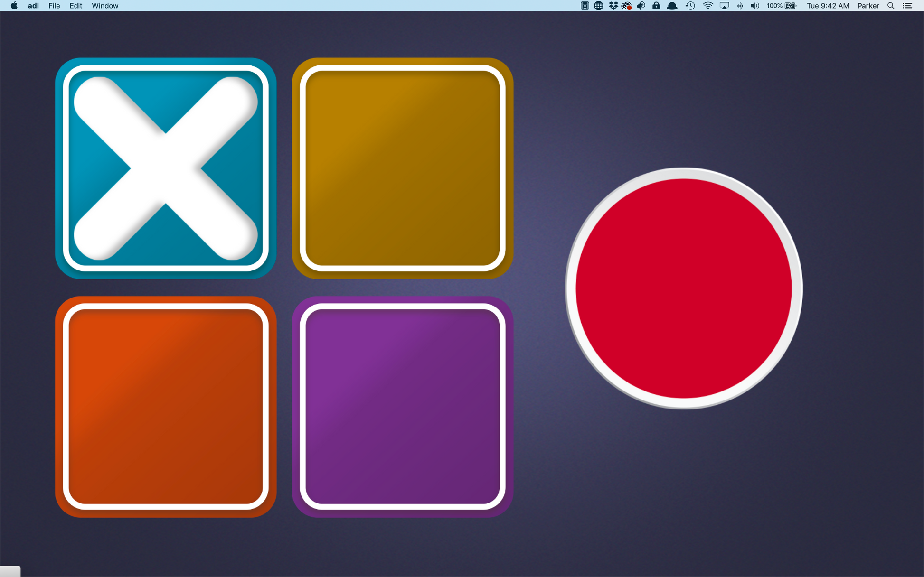Click the AirPlay display icon
This screenshot has height=577, width=924.
tap(724, 6)
